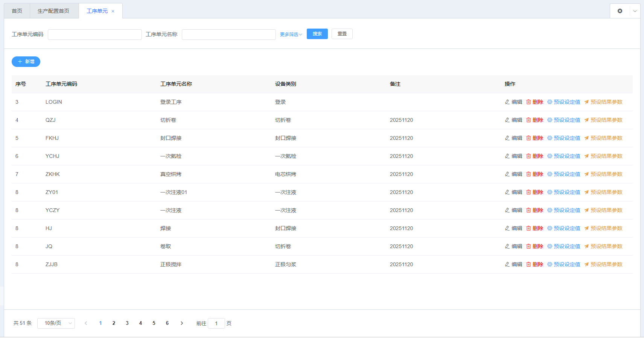This screenshot has height=338, width=644.
Task: Go to page 2
Action: pos(114,323)
